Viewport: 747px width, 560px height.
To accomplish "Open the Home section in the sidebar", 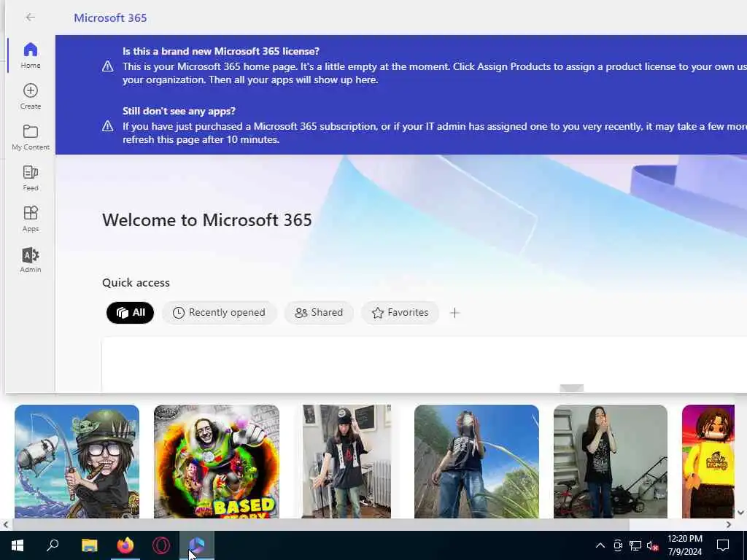I will [31, 55].
